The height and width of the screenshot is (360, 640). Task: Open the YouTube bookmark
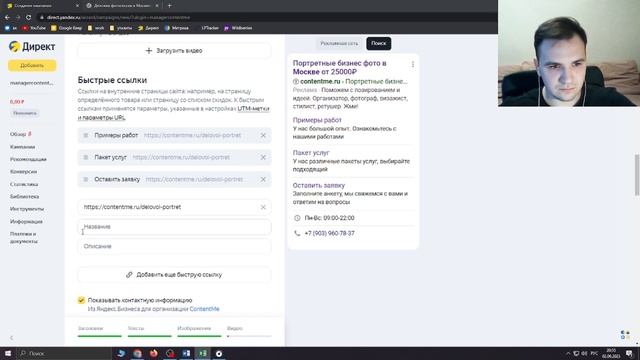pyautogui.click(x=34, y=28)
